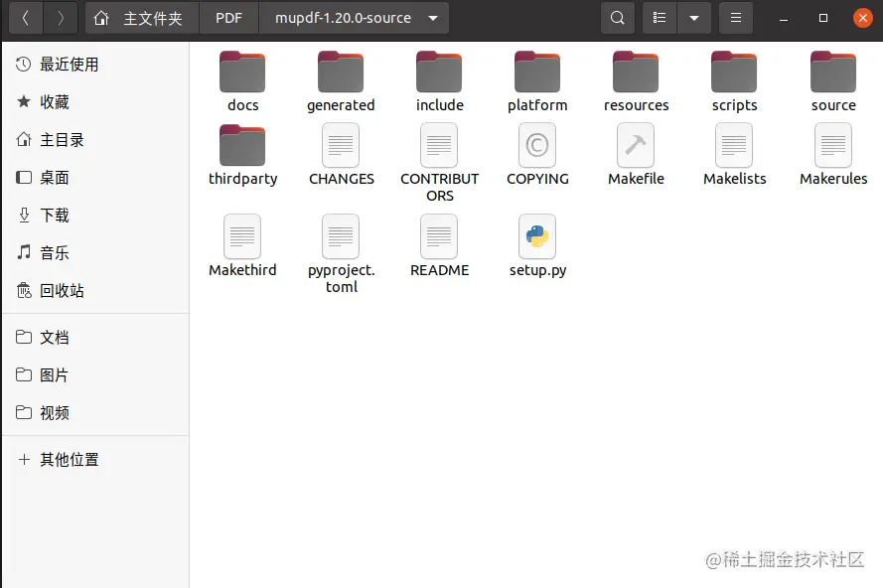
Task: Expand the mupdf-1.20.0-source path dropdown
Action: click(433, 18)
